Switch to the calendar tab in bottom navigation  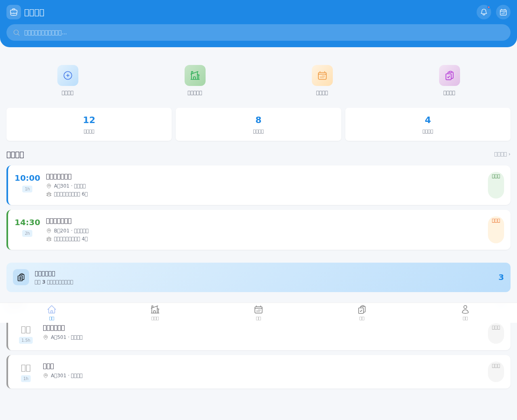(258, 313)
